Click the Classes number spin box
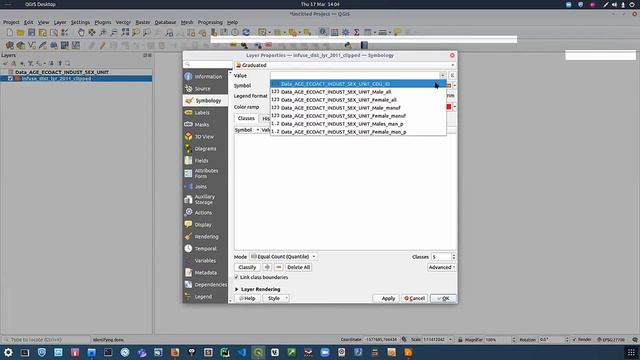Image resolution: width=640 pixels, height=360 pixels. 443,257
